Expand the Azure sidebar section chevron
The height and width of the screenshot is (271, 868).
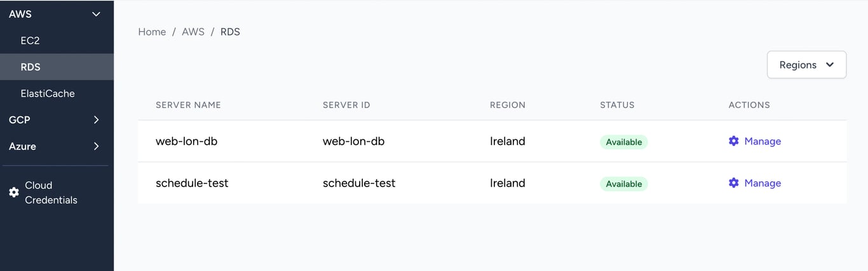[x=96, y=146]
